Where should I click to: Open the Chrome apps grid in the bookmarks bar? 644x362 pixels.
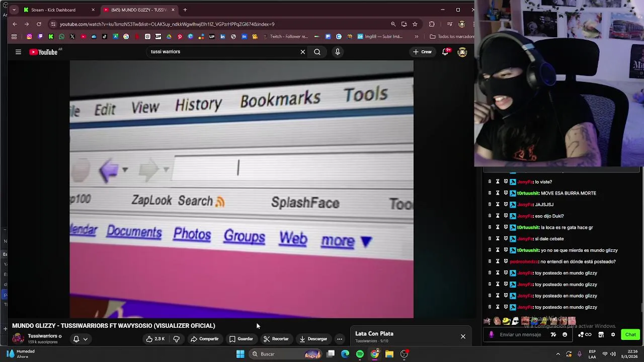click(14, 37)
